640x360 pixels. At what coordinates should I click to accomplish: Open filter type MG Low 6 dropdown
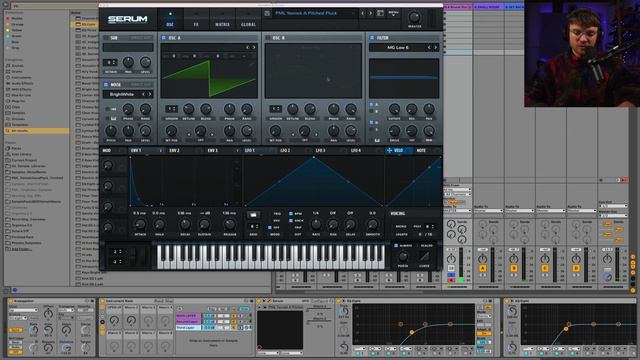398,48
